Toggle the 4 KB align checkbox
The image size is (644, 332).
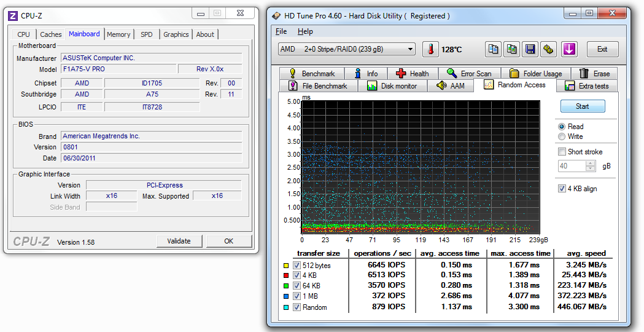pyautogui.click(x=562, y=188)
